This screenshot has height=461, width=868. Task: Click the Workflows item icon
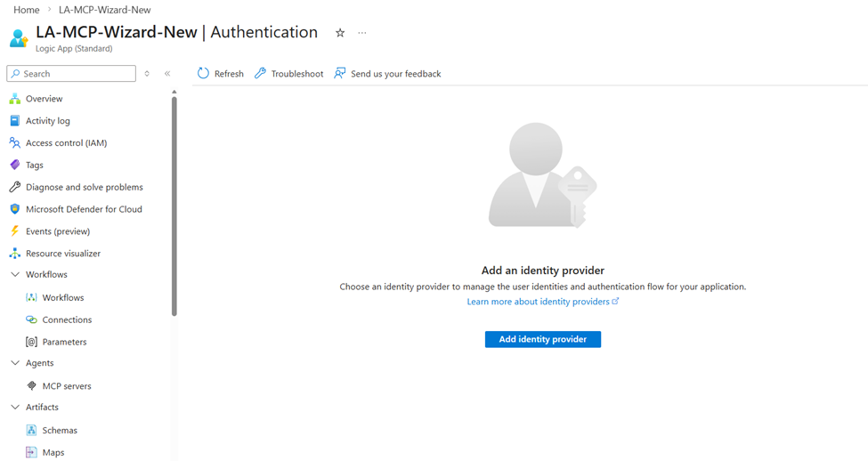click(x=31, y=298)
